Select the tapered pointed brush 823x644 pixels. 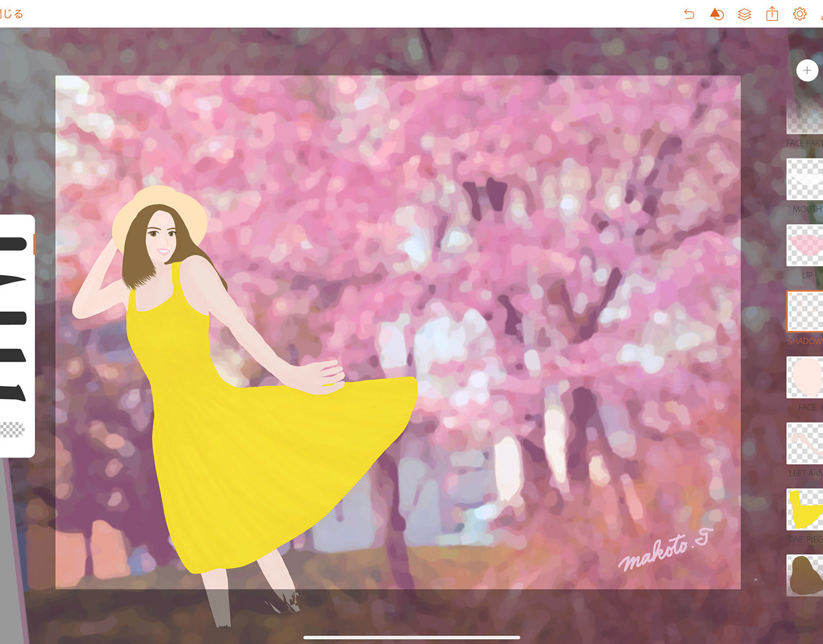[x=14, y=281]
